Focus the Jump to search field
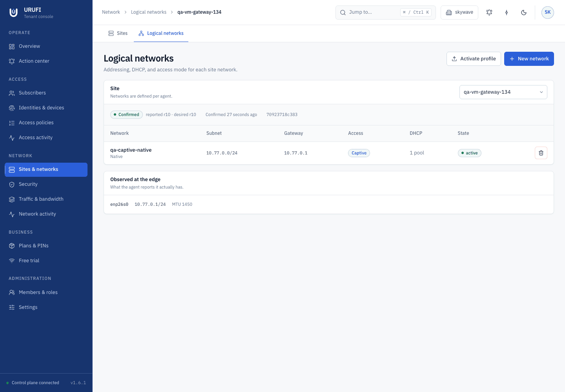This screenshot has height=392, width=565. (x=386, y=13)
